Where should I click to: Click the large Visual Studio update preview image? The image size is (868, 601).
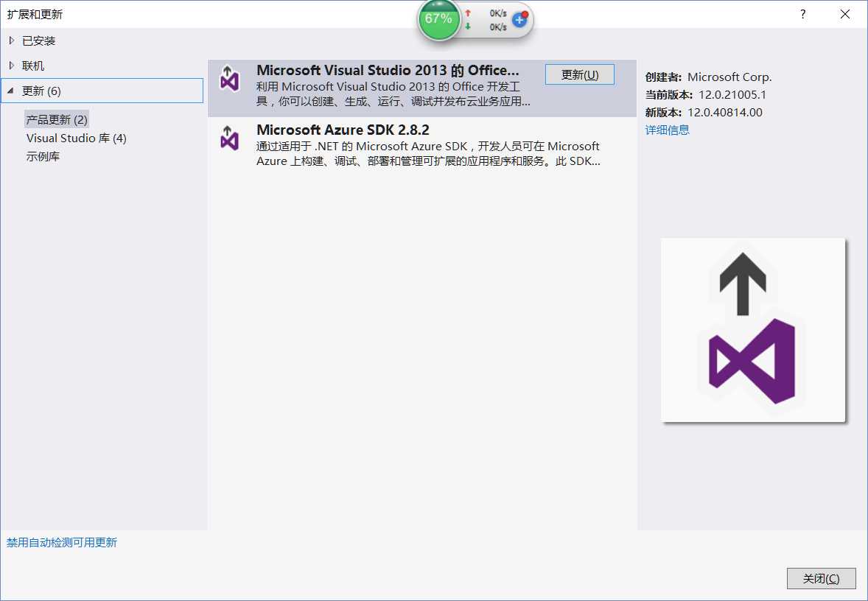click(753, 330)
